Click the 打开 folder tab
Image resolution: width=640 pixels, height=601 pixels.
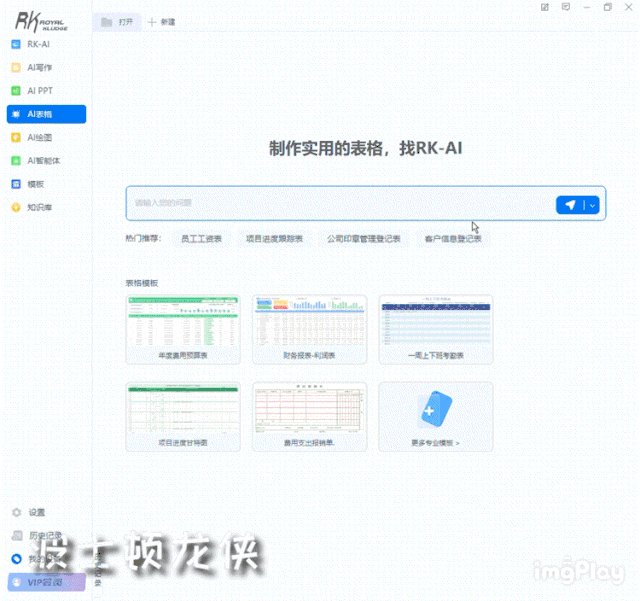coord(117,22)
